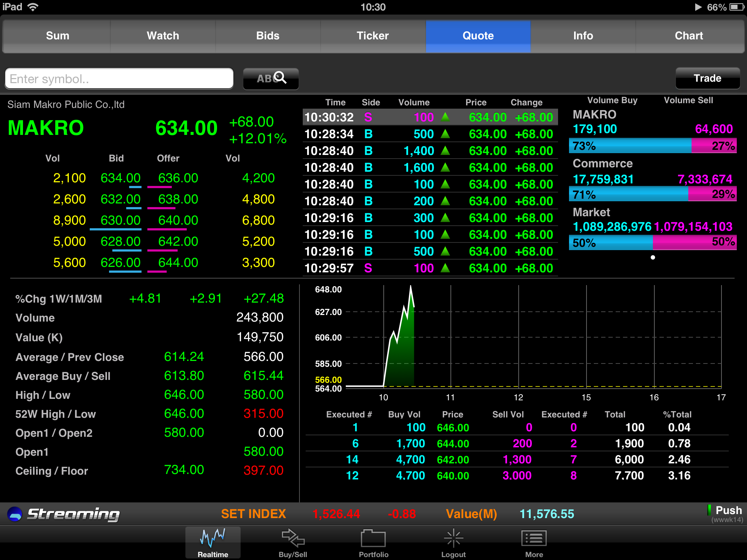747x560 pixels.
Task: Tap the Wi-Fi icon in status bar
Action: click(x=33, y=7)
